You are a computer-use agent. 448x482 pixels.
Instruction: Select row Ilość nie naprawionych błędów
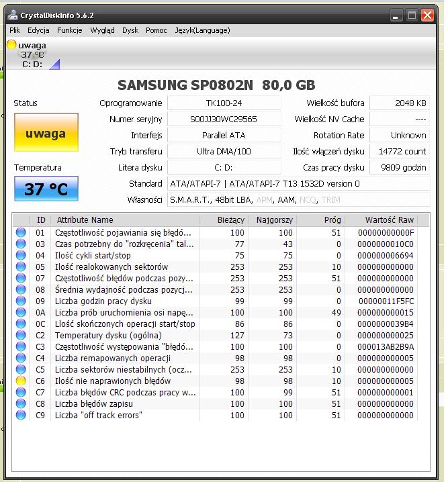pos(215,381)
